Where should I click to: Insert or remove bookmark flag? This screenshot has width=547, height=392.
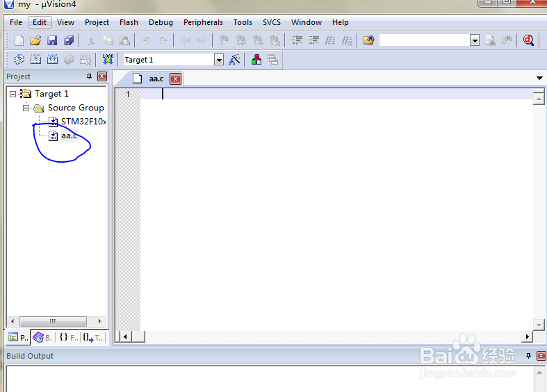coord(224,40)
